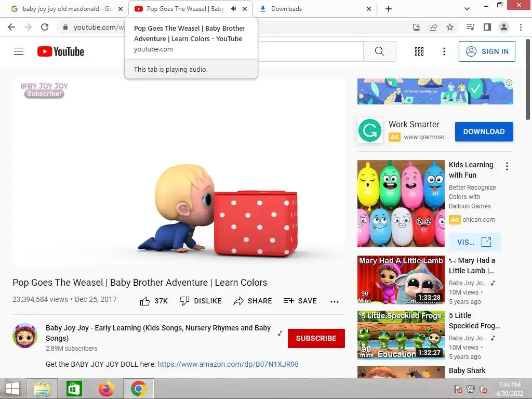Open File Explorer from the taskbar
The image size is (532, 399).
click(x=42, y=389)
